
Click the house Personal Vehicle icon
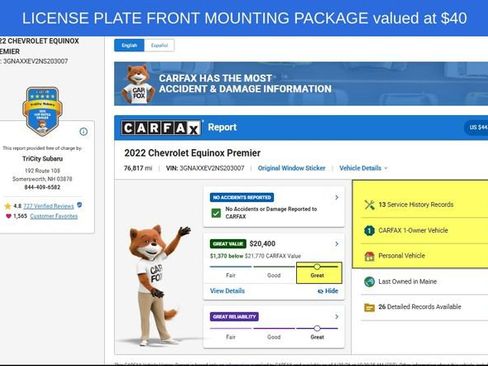tap(369, 256)
